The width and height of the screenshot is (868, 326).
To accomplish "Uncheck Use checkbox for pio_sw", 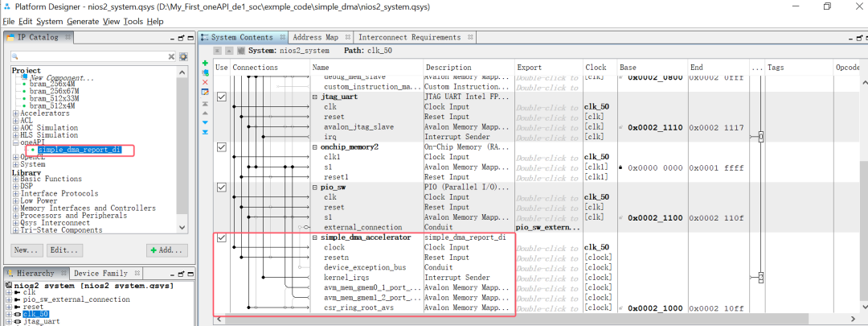I will coord(222,188).
